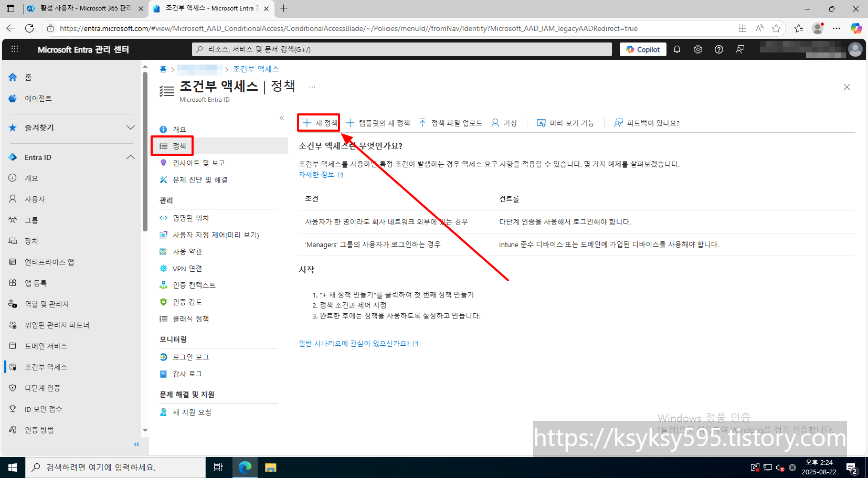
Task: Close the 조건부 액세스 blade
Action: tap(846, 87)
